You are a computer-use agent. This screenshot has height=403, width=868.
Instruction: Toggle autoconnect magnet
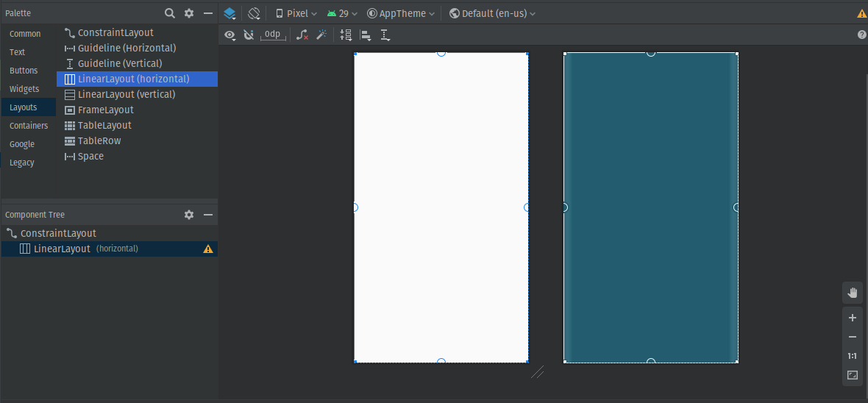point(249,35)
